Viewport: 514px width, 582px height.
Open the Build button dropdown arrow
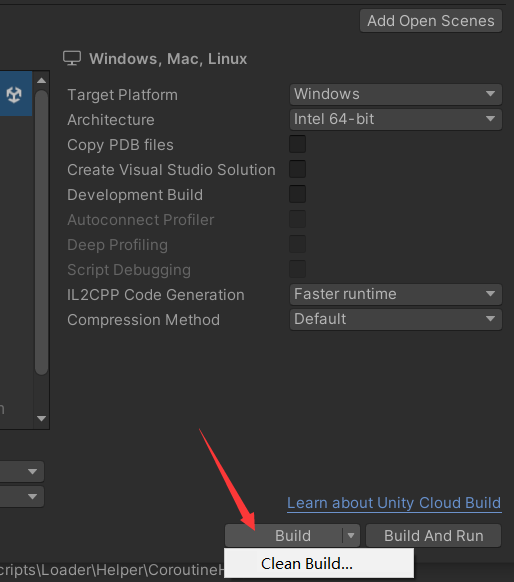[351, 536]
